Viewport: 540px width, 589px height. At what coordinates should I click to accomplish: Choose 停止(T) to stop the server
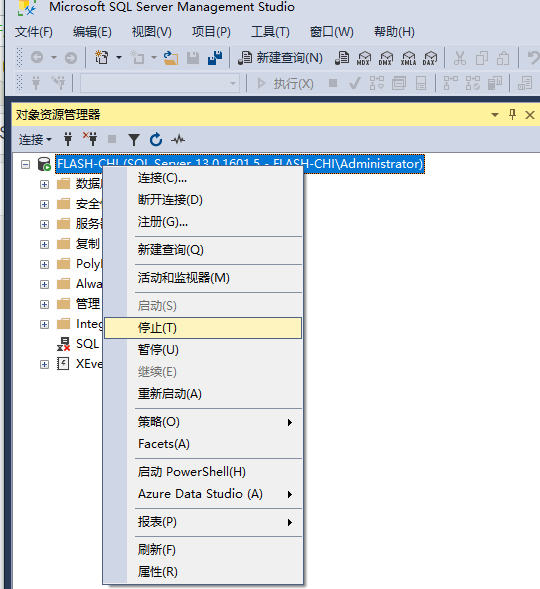click(x=203, y=328)
